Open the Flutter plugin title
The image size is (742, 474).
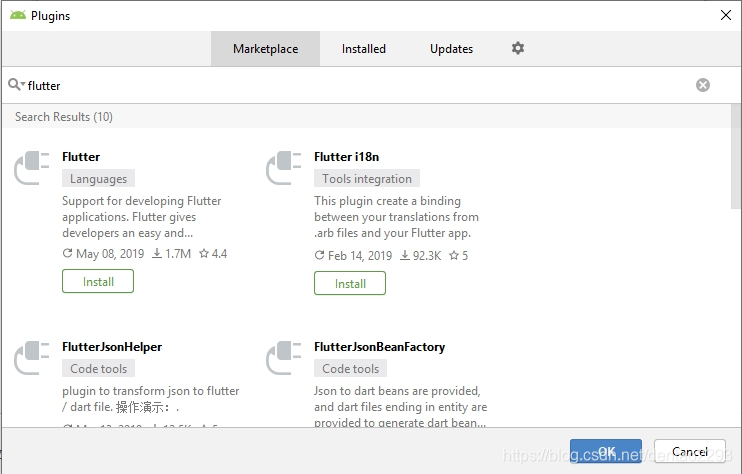[81, 157]
